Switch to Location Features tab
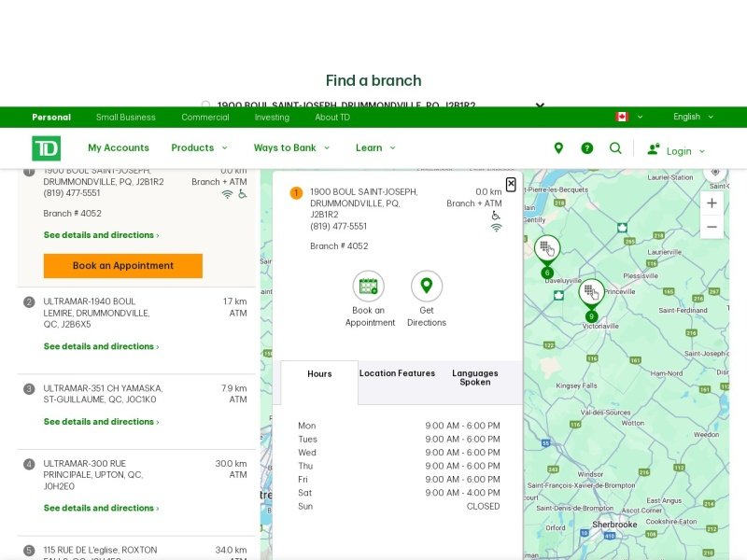Screen dimensions: 747x560 [x=398, y=373]
